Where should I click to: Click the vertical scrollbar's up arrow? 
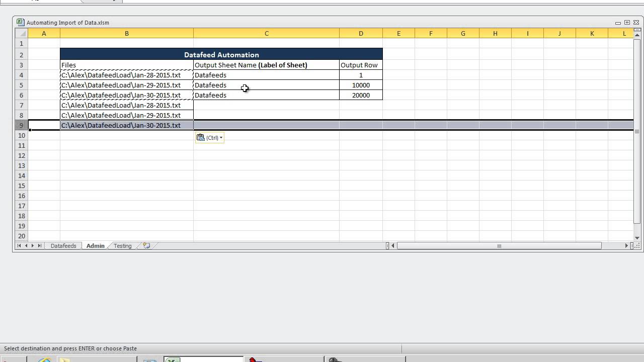[x=636, y=36]
